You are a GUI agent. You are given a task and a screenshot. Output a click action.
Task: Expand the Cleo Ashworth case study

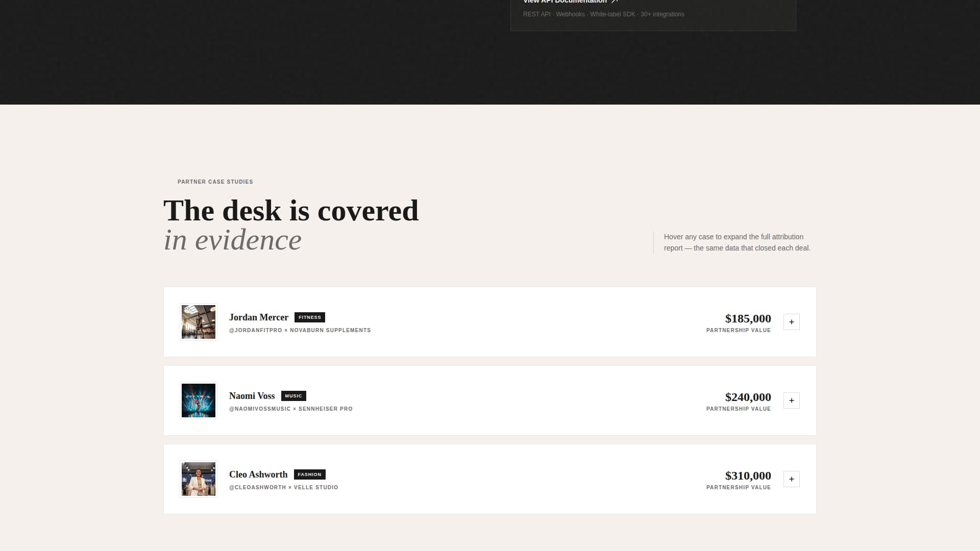coord(791,479)
